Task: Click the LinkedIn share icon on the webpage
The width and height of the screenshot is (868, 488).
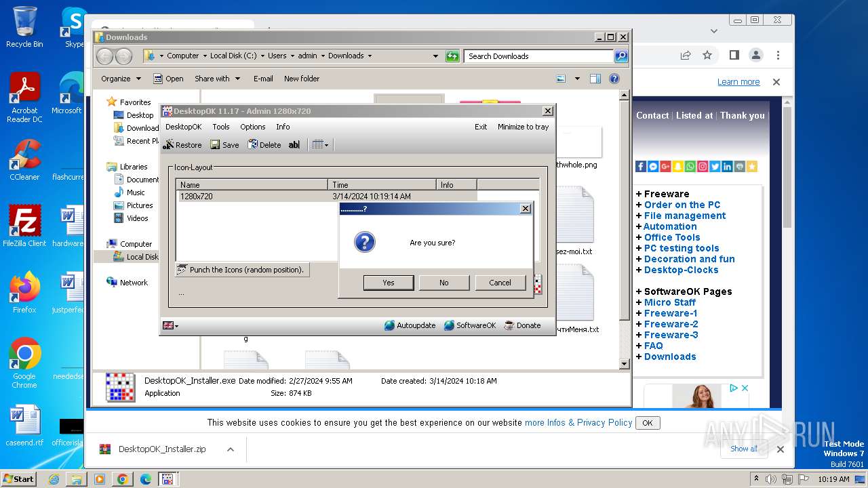Action: tap(727, 166)
